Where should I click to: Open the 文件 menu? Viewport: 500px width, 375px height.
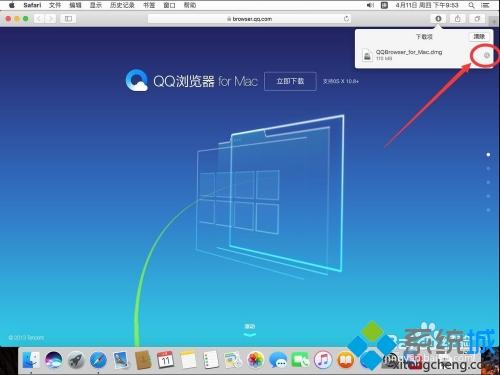click(x=55, y=5)
